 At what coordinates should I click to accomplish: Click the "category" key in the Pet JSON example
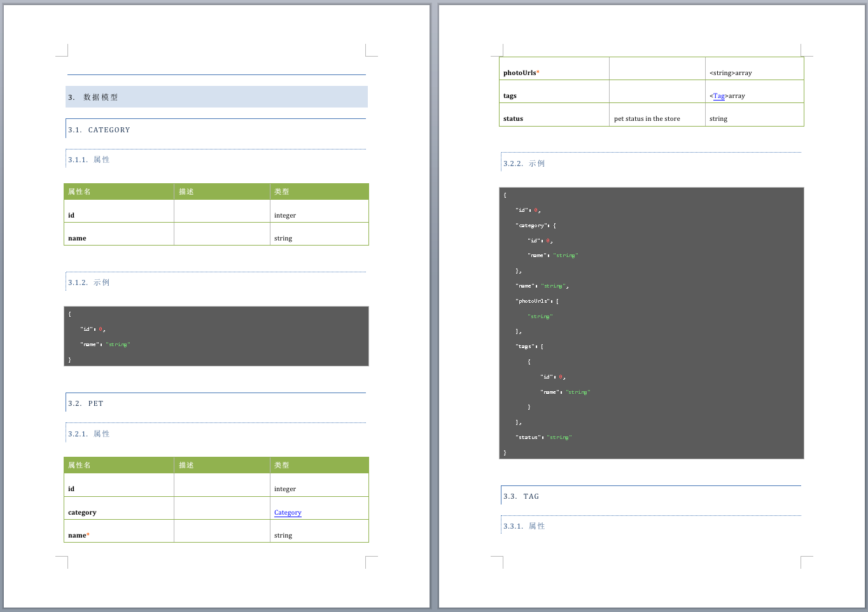532,225
